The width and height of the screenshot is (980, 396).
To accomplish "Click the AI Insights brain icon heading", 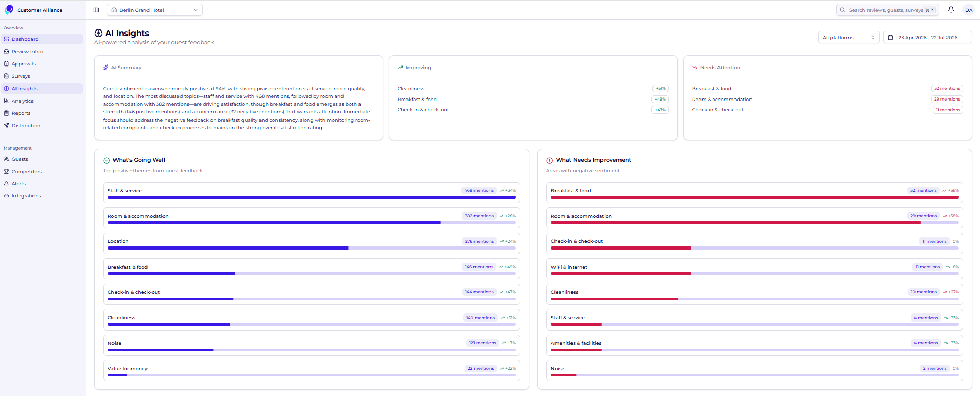I will (x=99, y=33).
